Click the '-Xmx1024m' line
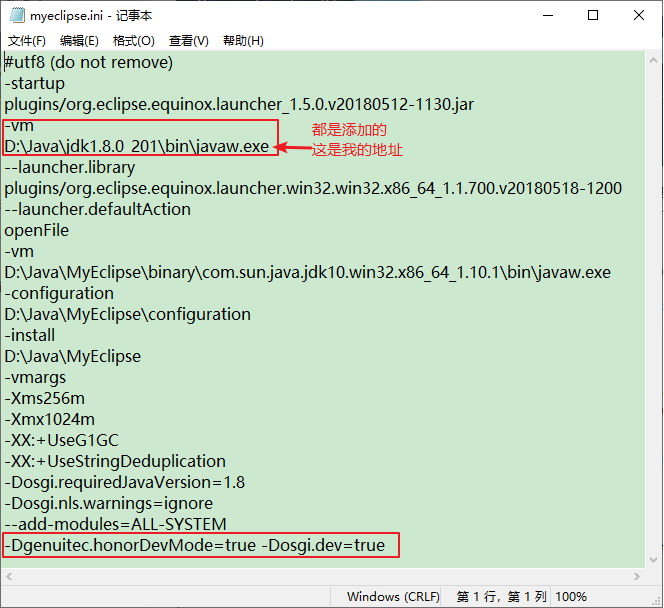The image size is (664, 608). (x=50, y=419)
